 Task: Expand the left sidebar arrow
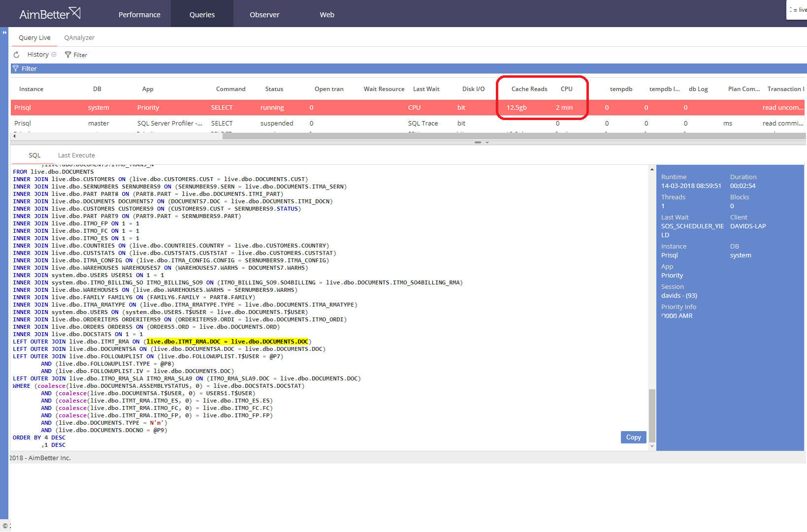4,32
